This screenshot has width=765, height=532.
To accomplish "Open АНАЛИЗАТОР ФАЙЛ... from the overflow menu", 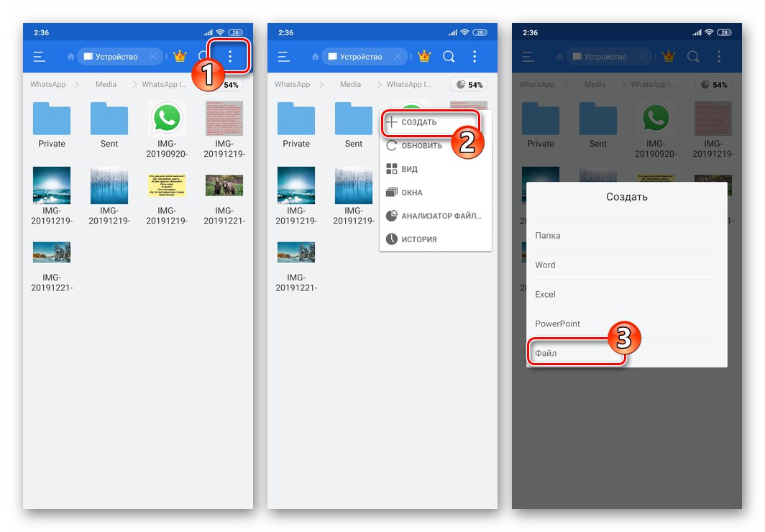I will [x=435, y=216].
